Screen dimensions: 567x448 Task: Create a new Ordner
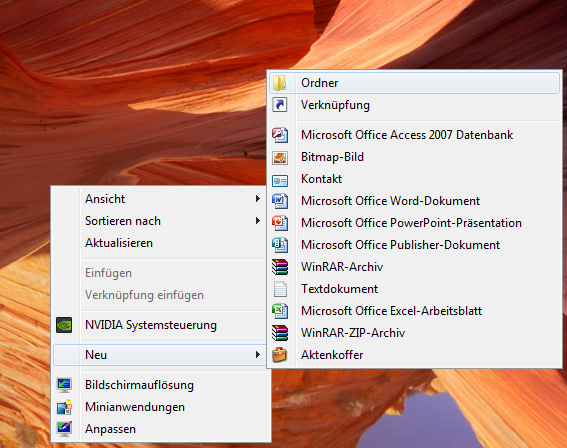pyautogui.click(x=414, y=83)
